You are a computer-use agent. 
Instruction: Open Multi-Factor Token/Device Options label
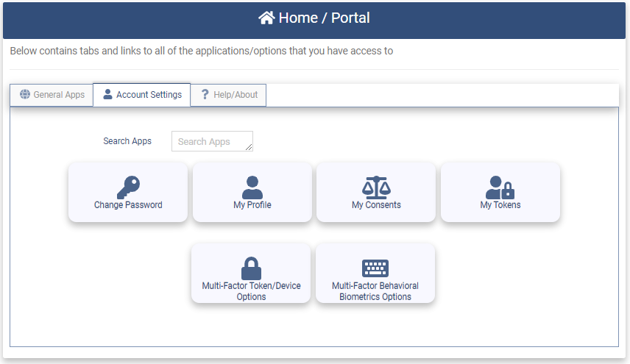(252, 291)
